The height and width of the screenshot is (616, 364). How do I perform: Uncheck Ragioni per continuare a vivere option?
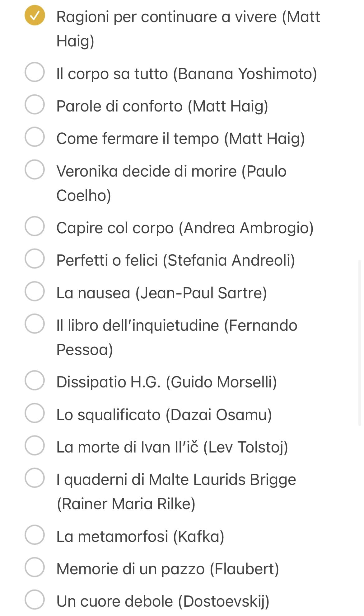click(x=35, y=15)
